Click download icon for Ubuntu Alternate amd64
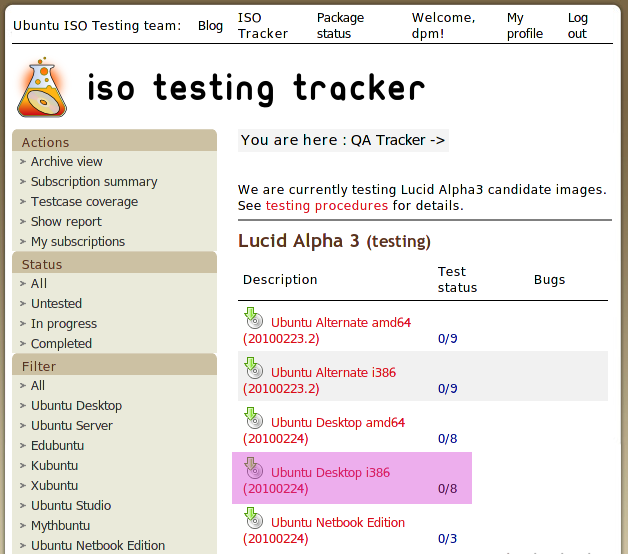This screenshot has width=628, height=554. pyautogui.click(x=254, y=318)
